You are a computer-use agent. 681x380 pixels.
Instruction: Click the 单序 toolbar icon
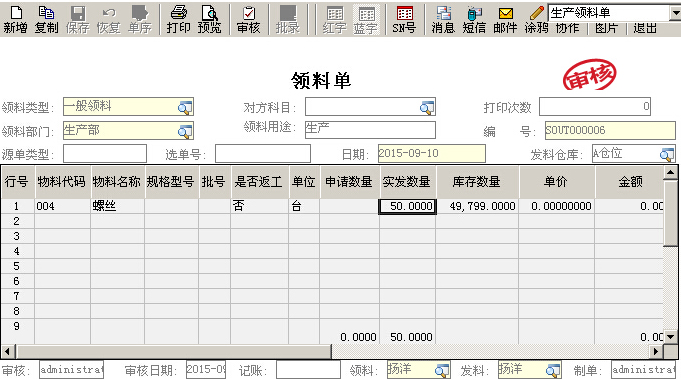pos(140,20)
